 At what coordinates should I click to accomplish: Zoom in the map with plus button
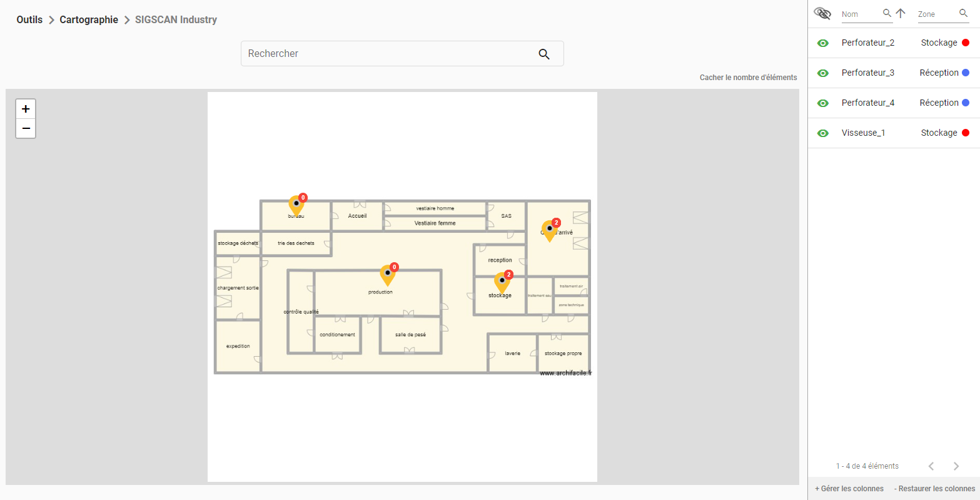[x=26, y=109]
